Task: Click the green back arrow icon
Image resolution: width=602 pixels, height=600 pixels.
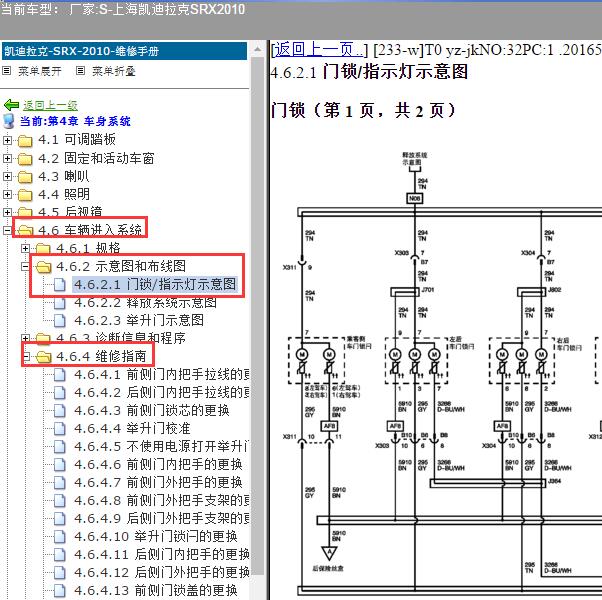Action: point(11,105)
